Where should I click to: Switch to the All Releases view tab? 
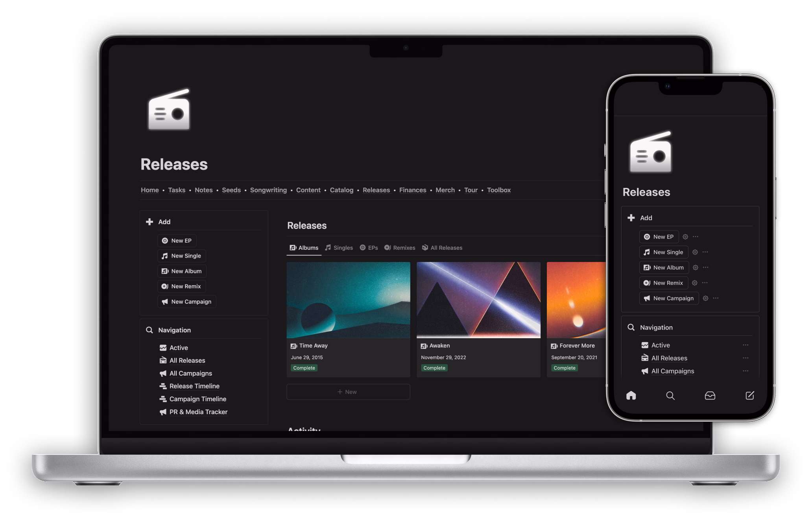pos(442,248)
